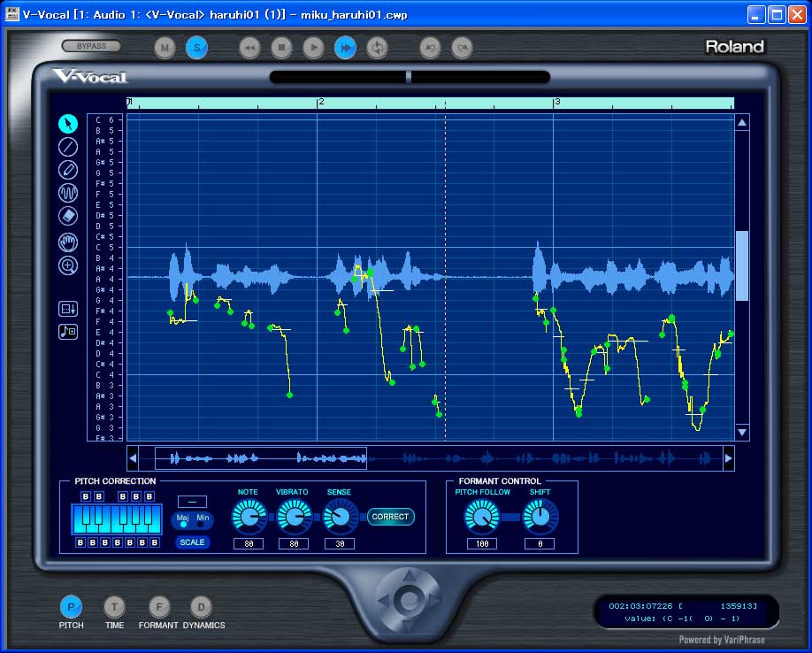Select the Min scale radio button
Image resolution: width=812 pixels, height=653 pixels.
pyautogui.click(x=201, y=524)
